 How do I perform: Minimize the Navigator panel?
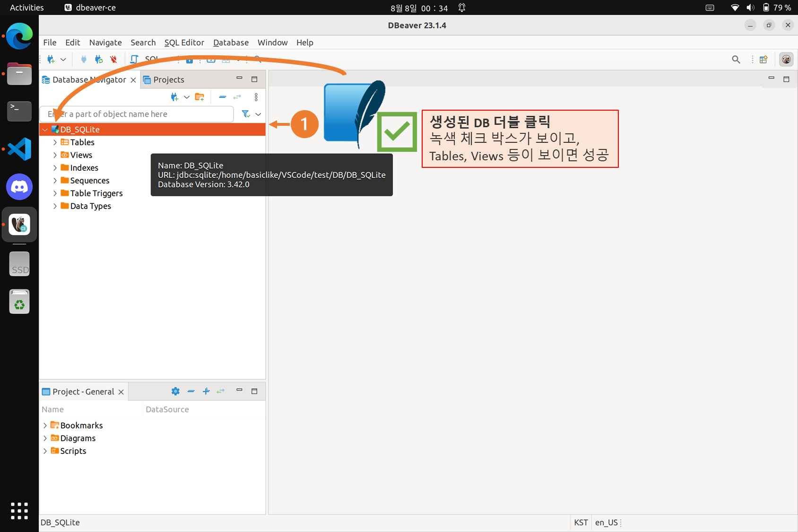pos(239,78)
